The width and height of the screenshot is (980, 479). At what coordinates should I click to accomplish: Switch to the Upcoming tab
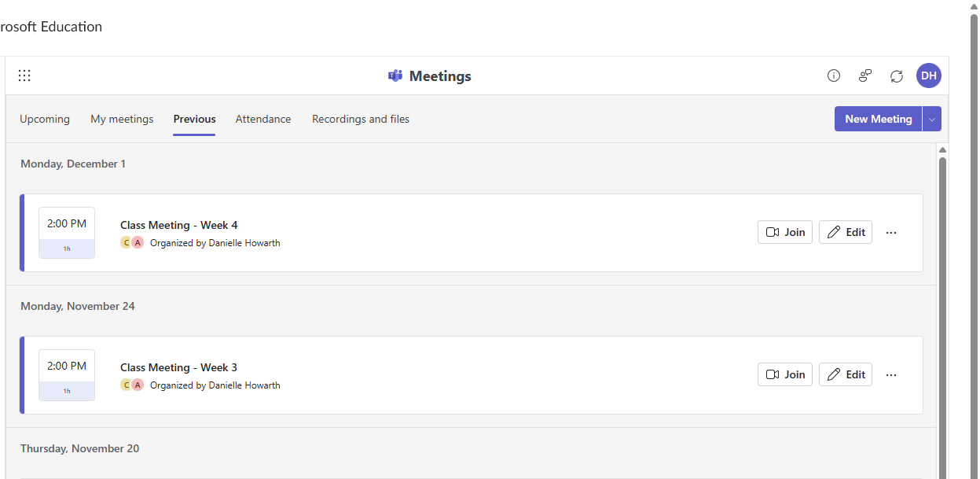(45, 119)
